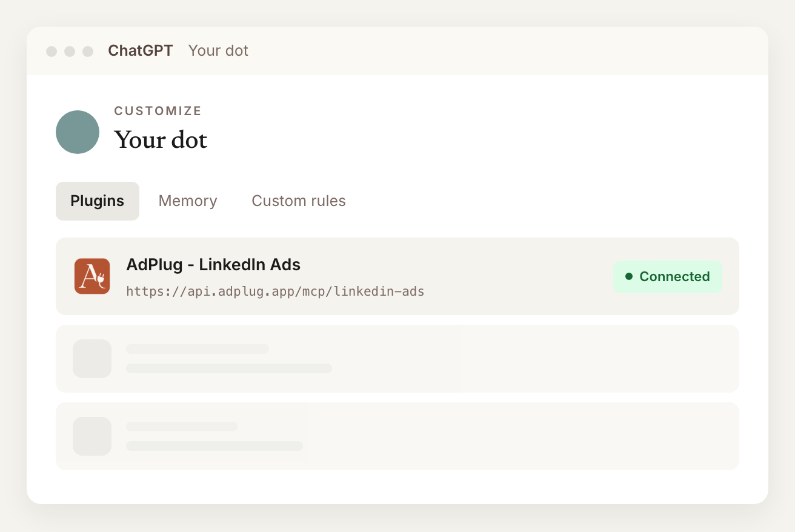The image size is (795, 532).
Task: Click the middle gray window control dot
Action: [70, 52]
